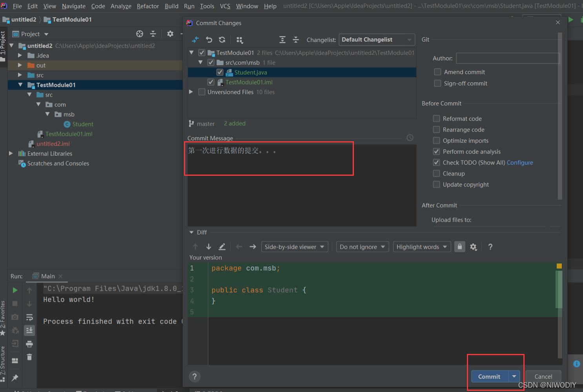Viewport: 583px width, 392px height.
Task: Collapse the Diff section
Action: coord(191,232)
